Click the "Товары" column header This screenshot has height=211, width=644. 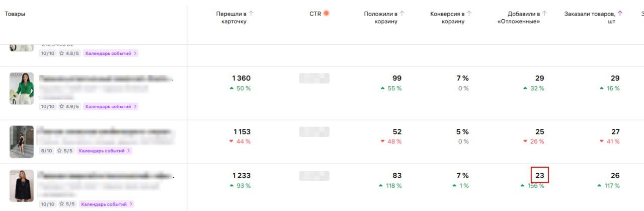click(x=15, y=14)
